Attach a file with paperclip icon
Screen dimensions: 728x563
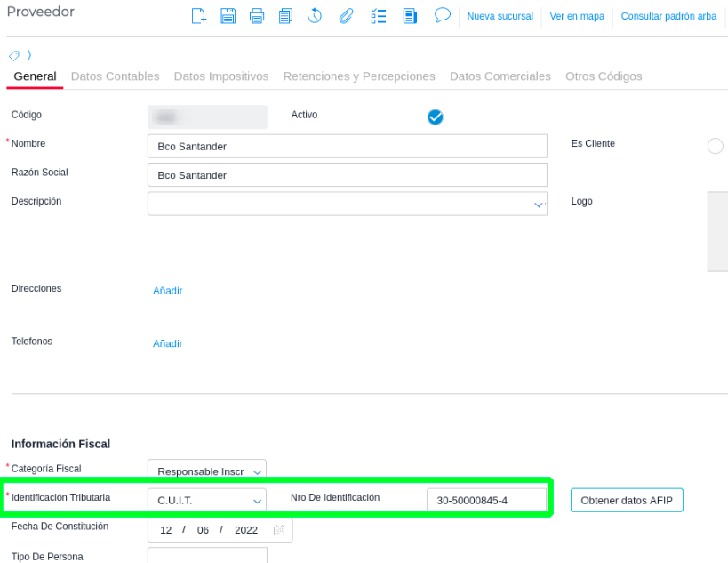click(x=346, y=16)
